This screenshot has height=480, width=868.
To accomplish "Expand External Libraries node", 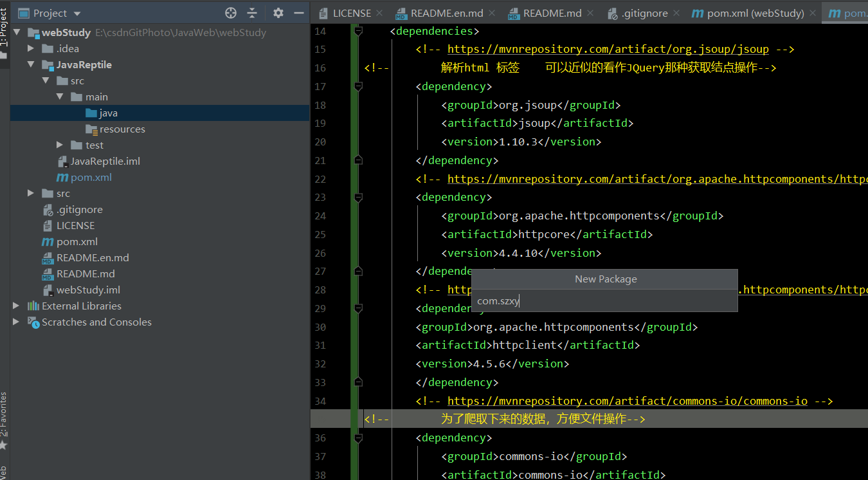I will tap(17, 306).
